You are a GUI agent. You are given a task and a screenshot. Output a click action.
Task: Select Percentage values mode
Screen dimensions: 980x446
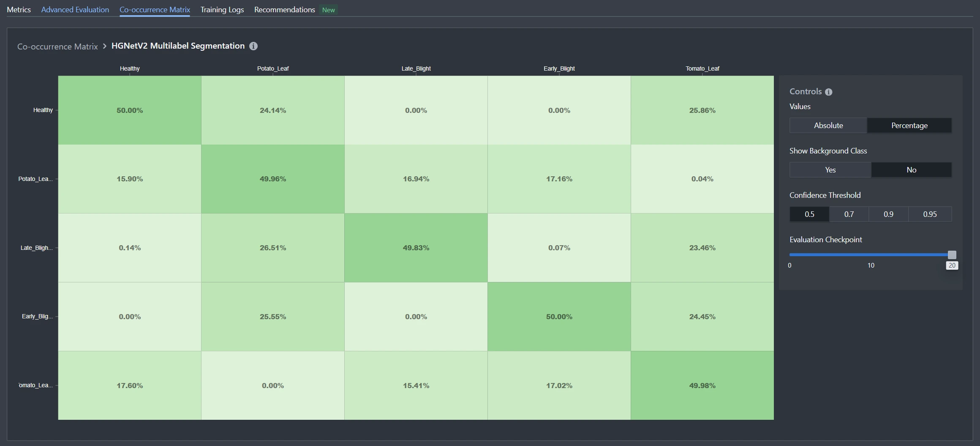[x=909, y=126]
